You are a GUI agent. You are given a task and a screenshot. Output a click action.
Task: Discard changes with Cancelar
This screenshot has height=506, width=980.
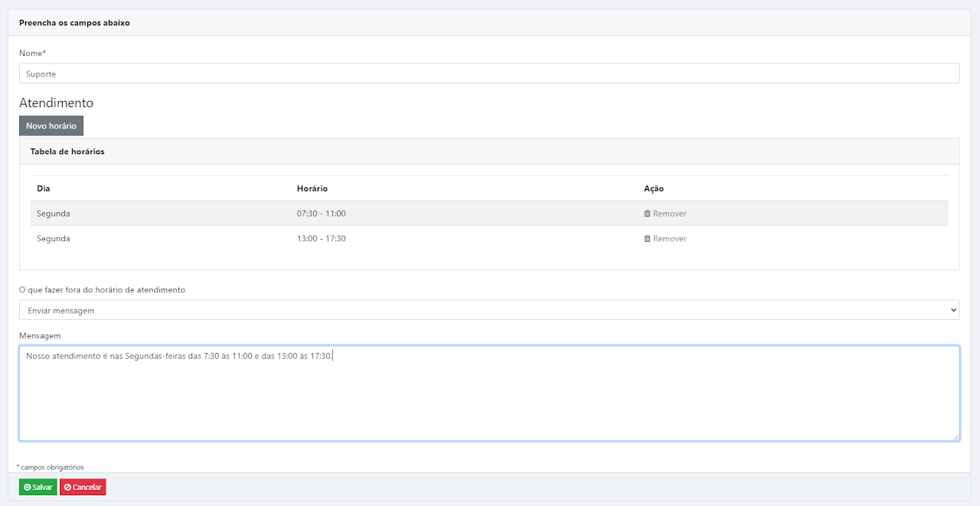pos(83,488)
